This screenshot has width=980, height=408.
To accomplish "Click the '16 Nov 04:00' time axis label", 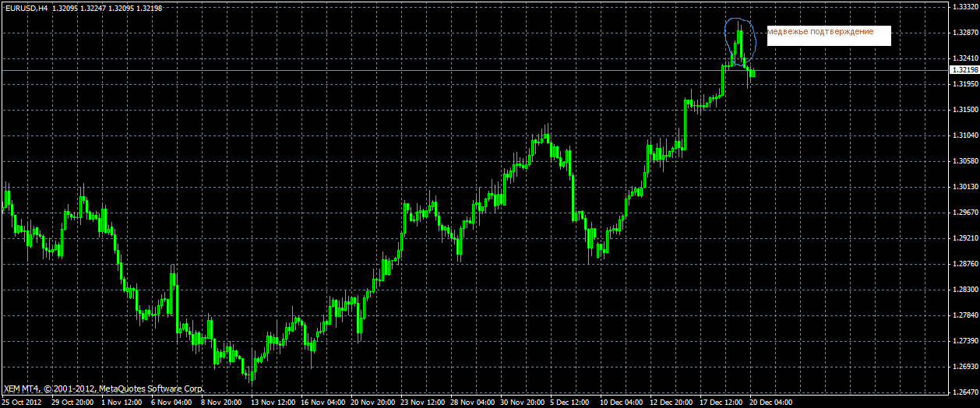I will pyautogui.click(x=323, y=403).
